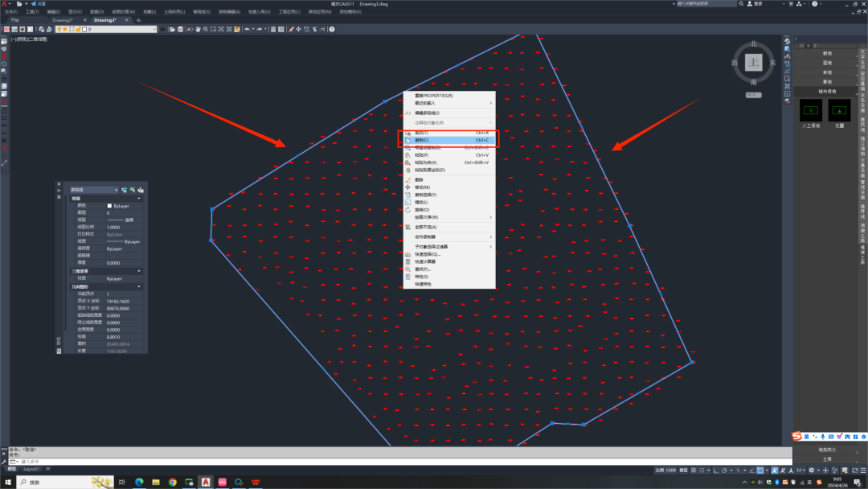Choose 复制(C) in the context menu
The height and width of the screenshot is (489, 868).
point(449,140)
